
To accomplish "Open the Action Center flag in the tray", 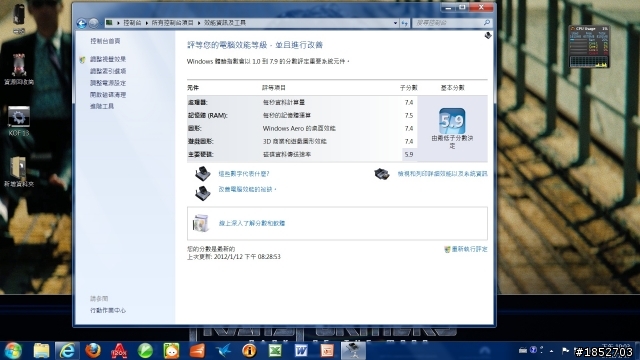I will pos(565,350).
